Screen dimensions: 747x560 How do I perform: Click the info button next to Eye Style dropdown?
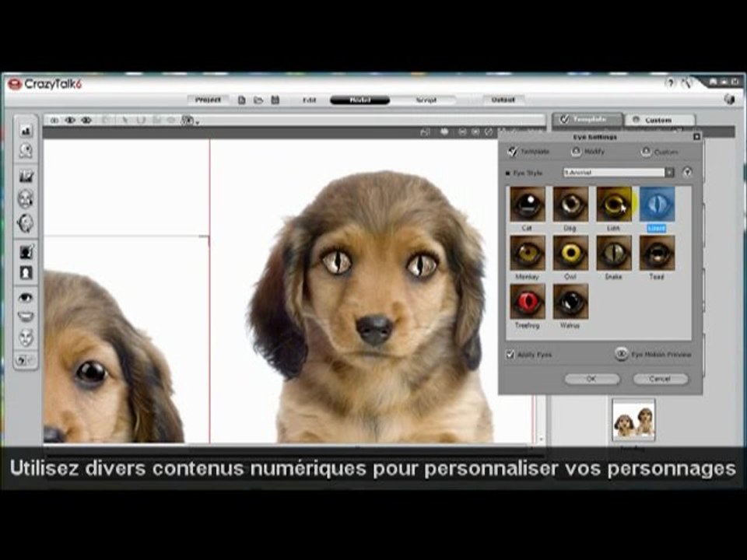686,173
